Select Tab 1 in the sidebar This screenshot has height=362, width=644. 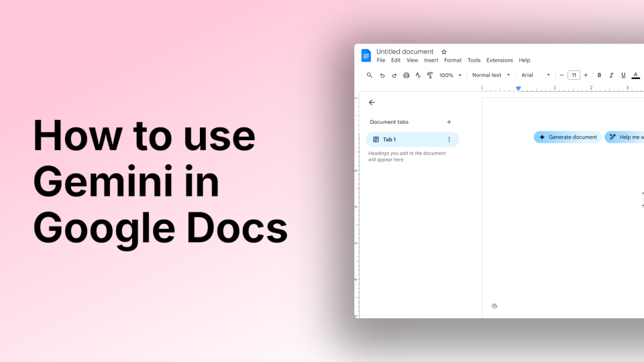click(x=412, y=139)
